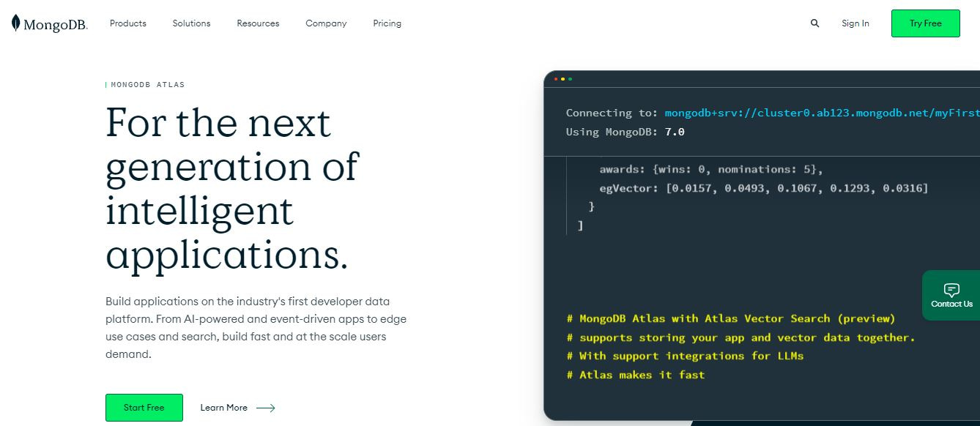
Task: Click the MONGODB ATLAS label above headline
Action: [x=147, y=85]
